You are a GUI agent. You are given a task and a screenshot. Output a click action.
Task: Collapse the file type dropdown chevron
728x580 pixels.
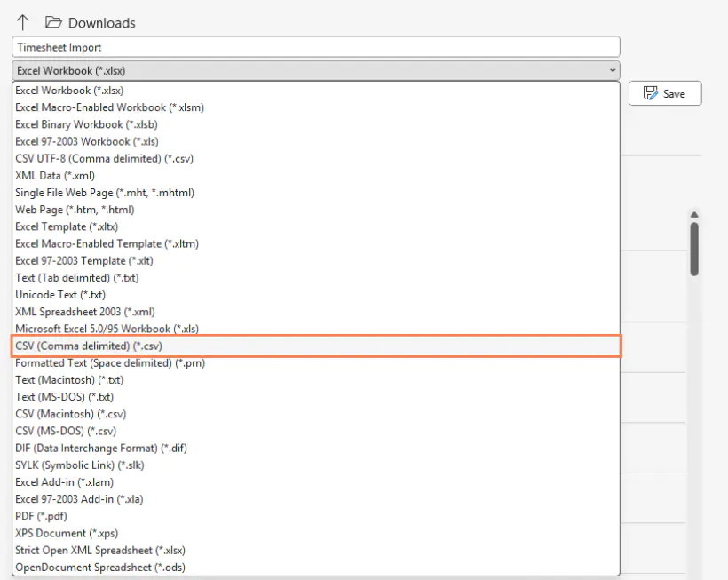[x=613, y=70]
